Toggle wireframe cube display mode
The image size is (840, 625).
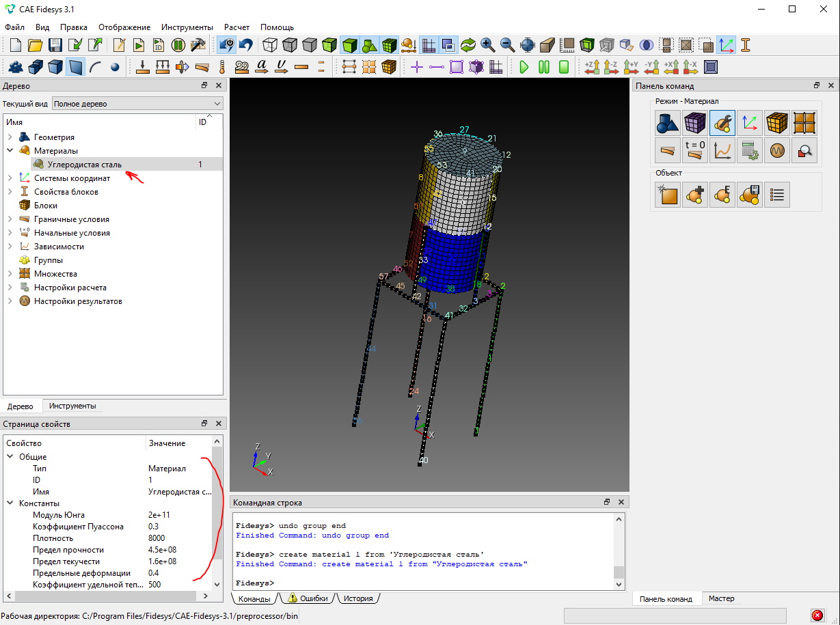click(x=271, y=46)
